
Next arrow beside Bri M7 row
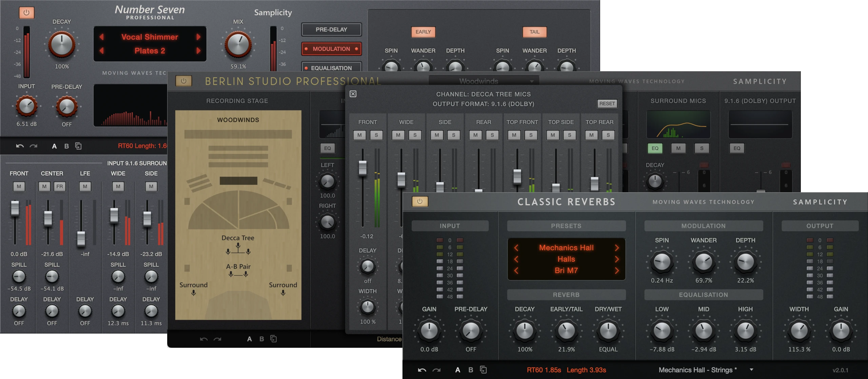point(617,271)
